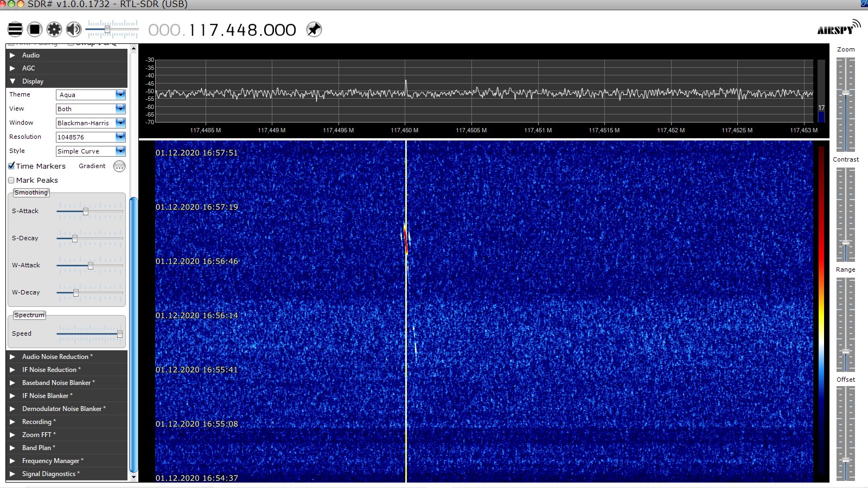Expand the Band Plan panel
The height and width of the screenshot is (488, 868).
(67, 448)
